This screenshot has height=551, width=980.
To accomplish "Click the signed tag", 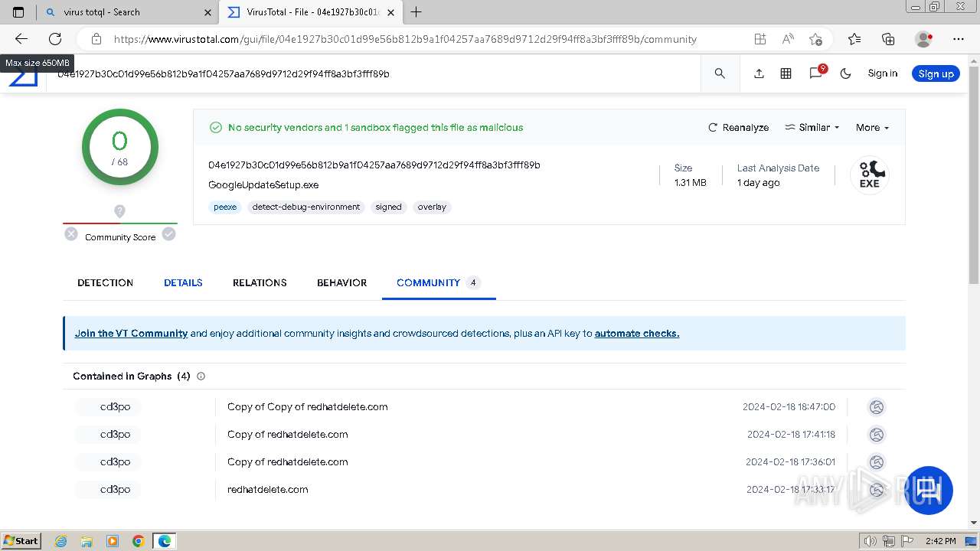I will tap(388, 207).
